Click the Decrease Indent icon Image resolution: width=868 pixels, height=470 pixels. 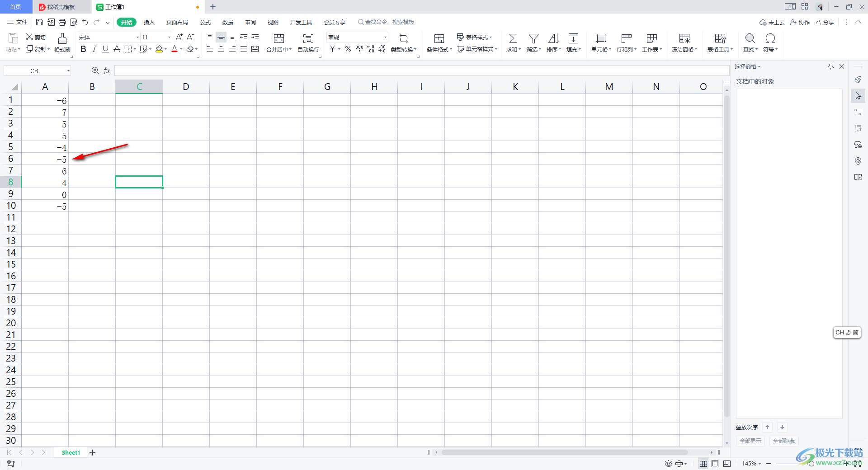point(244,37)
